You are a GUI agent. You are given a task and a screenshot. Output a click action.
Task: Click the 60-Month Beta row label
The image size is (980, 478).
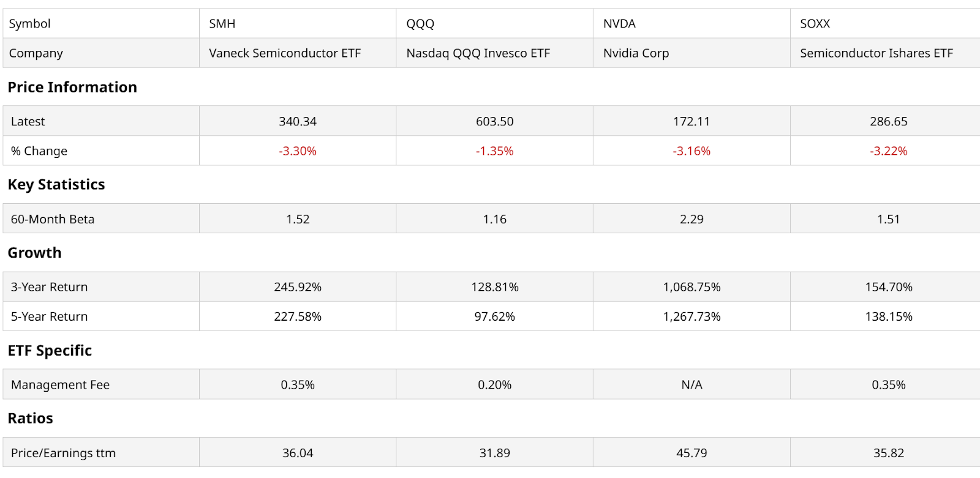tap(53, 219)
